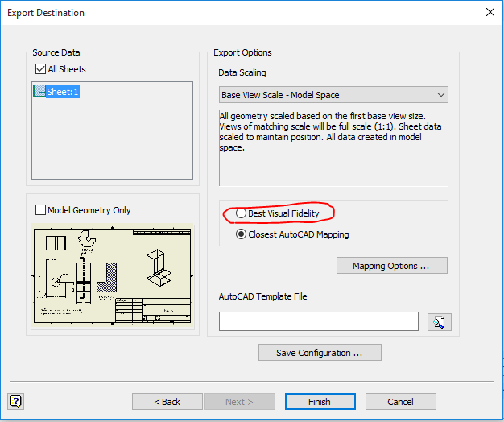Enable Model Geometry Only checkbox
The image size is (504, 422).
40,210
